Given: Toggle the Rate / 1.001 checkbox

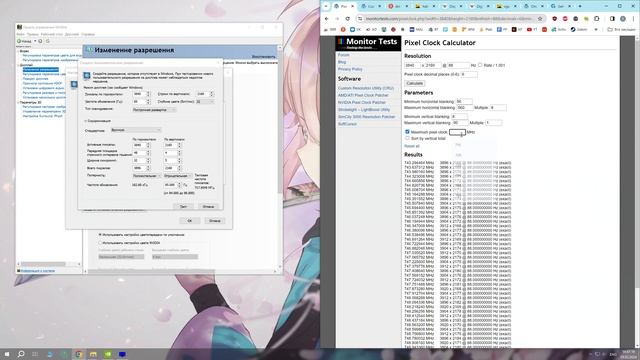Looking at the screenshot, I should click(480, 65).
